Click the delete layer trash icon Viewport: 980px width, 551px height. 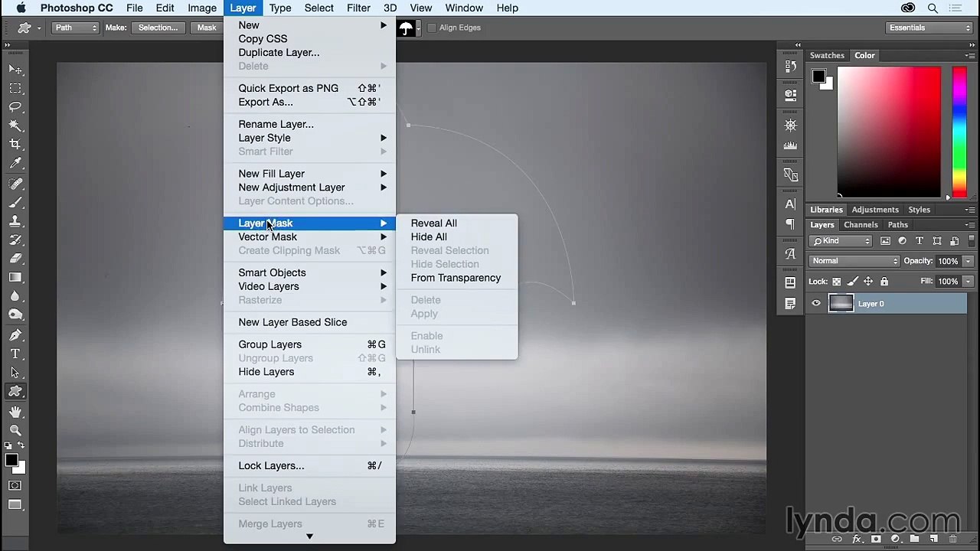tap(953, 540)
